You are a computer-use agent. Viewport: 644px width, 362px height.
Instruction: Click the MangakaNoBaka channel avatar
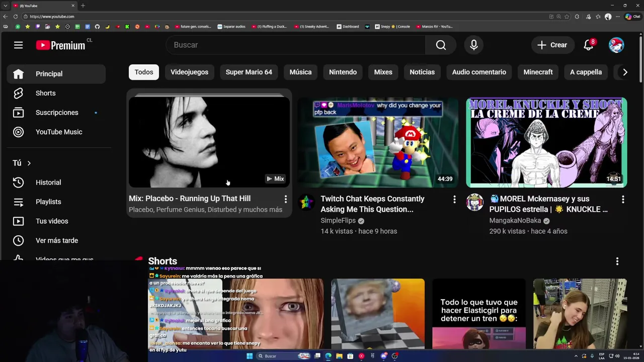(475, 203)
